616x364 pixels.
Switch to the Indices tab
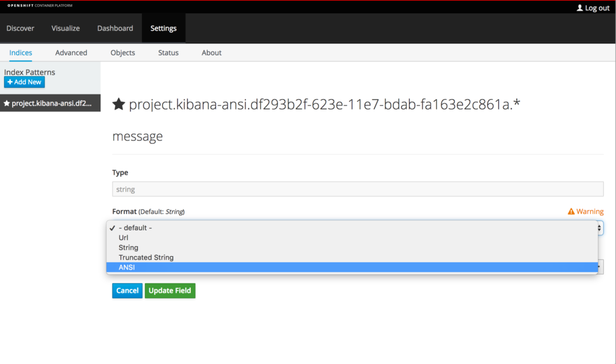[x=21, y=53]
